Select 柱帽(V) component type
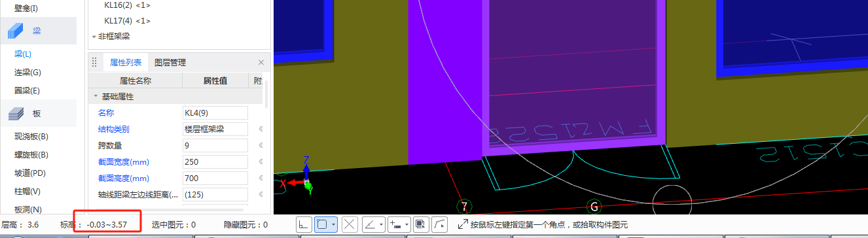This screenshot has width=868, height=238. pyautogui.click(x=27, y=192)
